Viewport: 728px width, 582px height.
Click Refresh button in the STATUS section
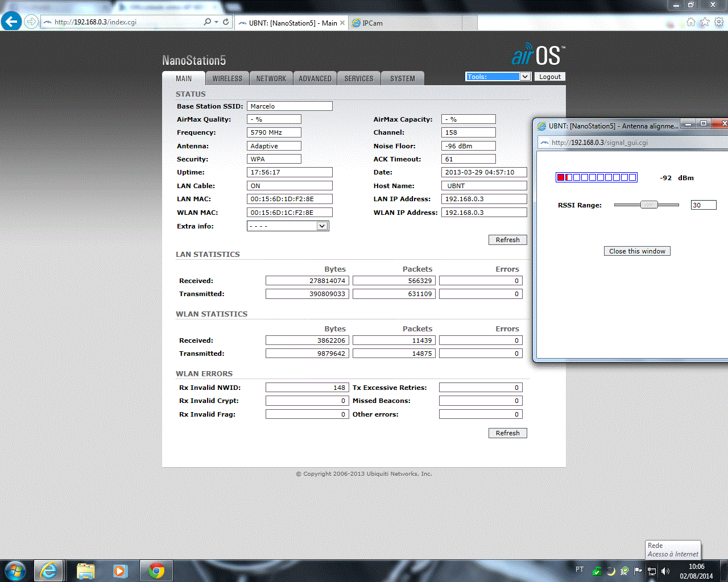point(508,240)
